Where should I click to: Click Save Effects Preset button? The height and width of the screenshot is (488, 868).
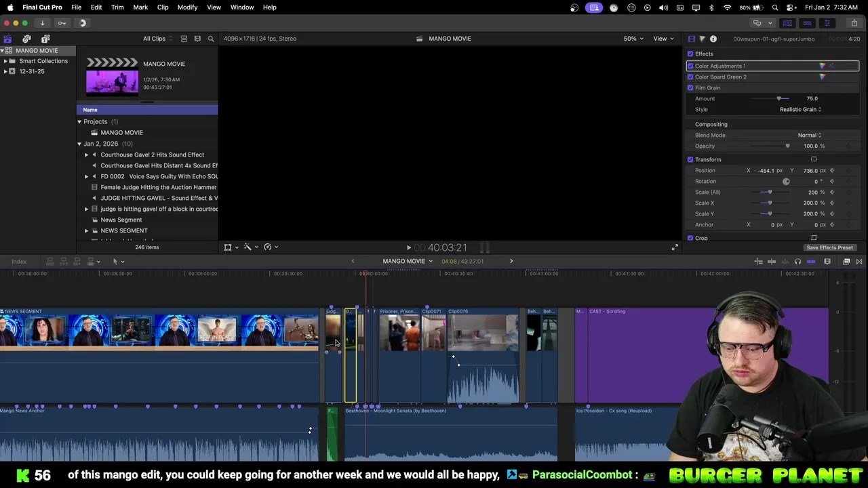click(x=829, y=247)
